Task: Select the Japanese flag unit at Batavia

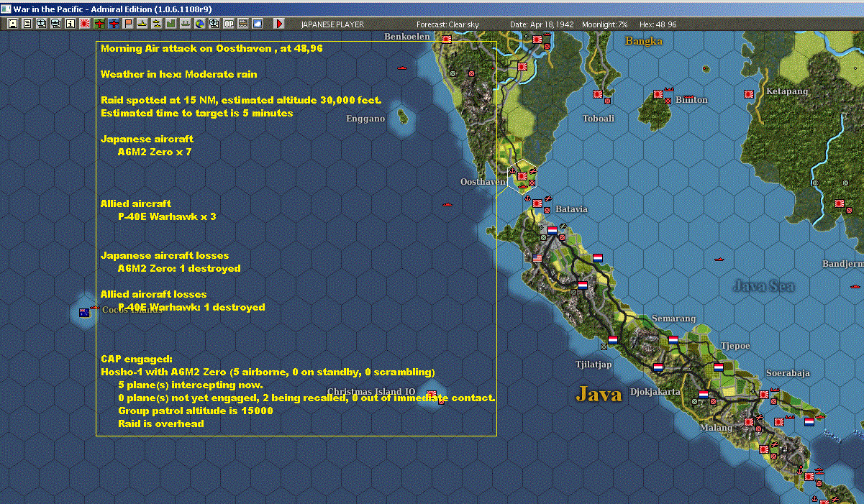Action: pyautogui.click(x=537, y=203)
